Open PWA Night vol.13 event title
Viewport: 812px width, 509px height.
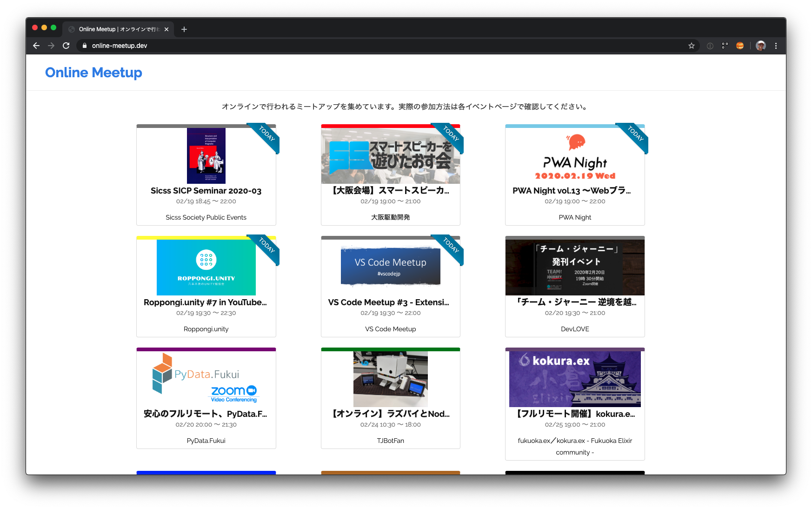[572, 191]
